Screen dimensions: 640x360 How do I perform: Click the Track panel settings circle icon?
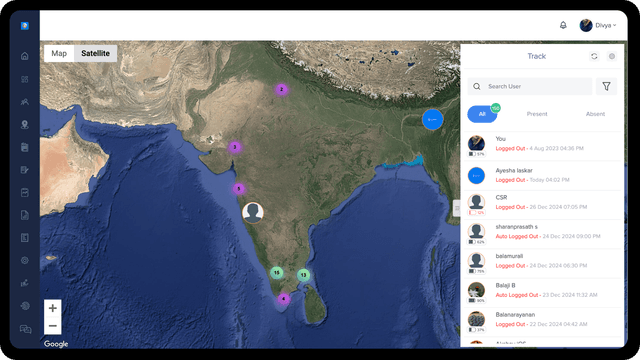pyautogui.click(x=611, y=56)
